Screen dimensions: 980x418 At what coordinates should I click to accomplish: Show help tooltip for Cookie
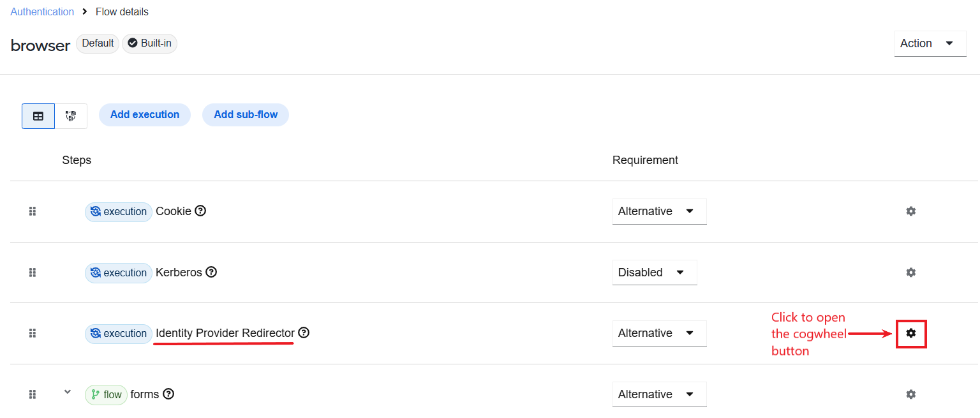200,211
